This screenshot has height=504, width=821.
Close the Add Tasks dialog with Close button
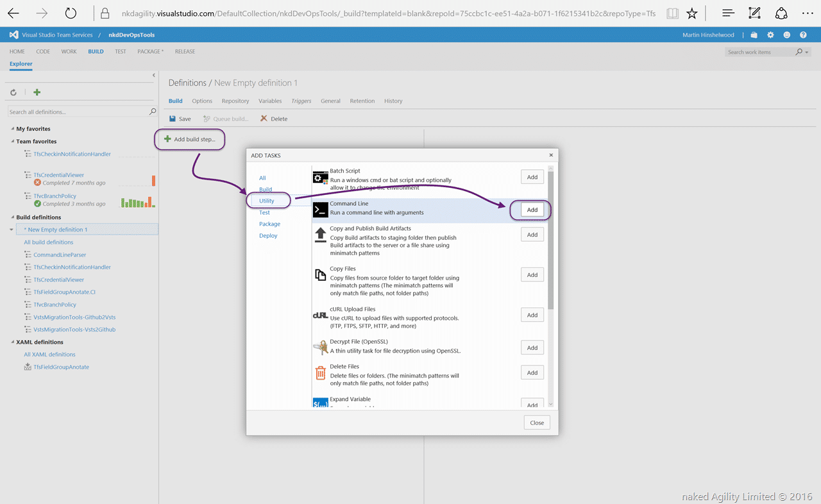[537, 423]
